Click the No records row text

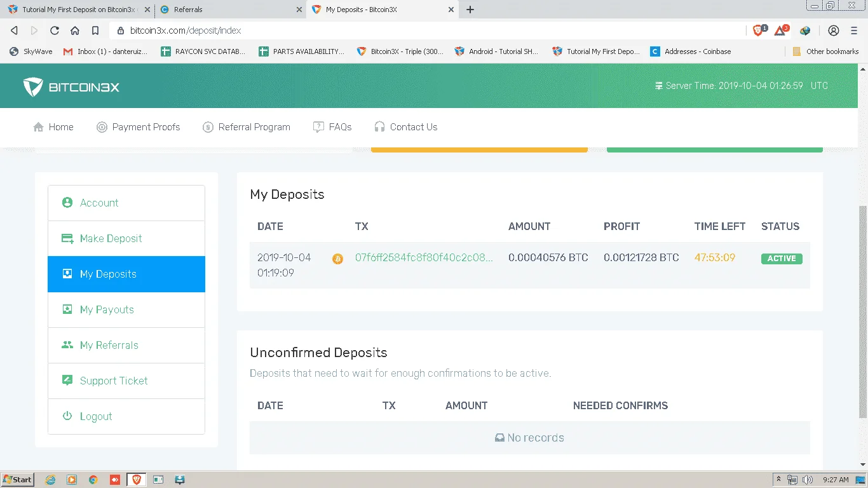click(x=530, y=438)
